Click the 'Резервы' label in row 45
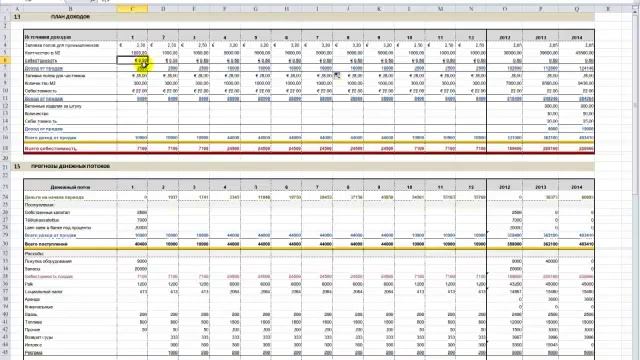Image resolution: width=640 pixels, height=360 pixels. coord(33,353)
